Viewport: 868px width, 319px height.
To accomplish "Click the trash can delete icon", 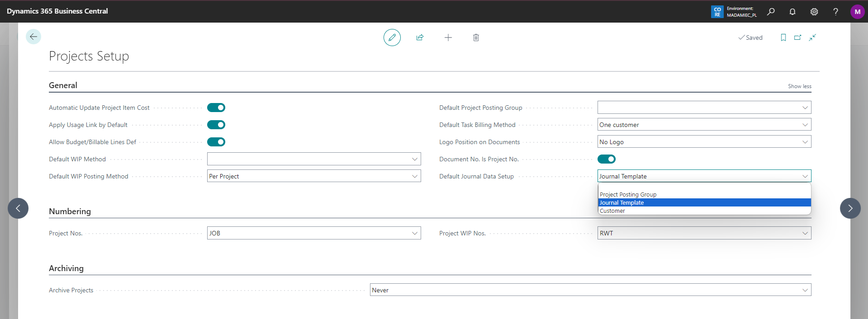I will [x=476, y=38].
